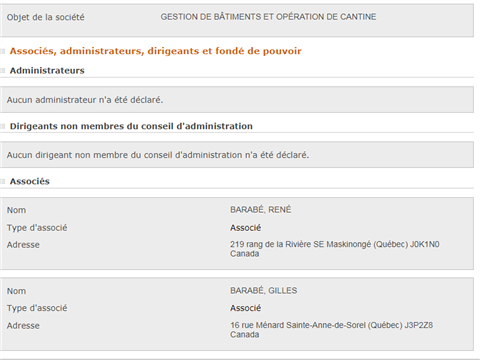Select the name BARABÉ, GILLES
The height and width of the screenshot is (360, 480).
[x=264, y=290]
